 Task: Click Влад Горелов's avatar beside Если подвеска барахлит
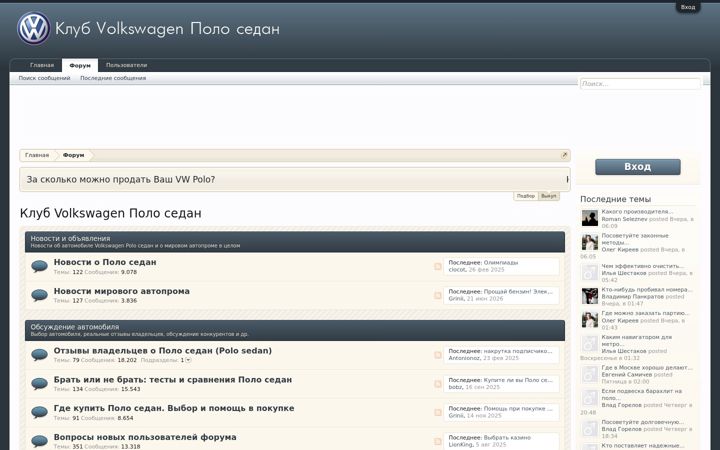coord(590,398)
